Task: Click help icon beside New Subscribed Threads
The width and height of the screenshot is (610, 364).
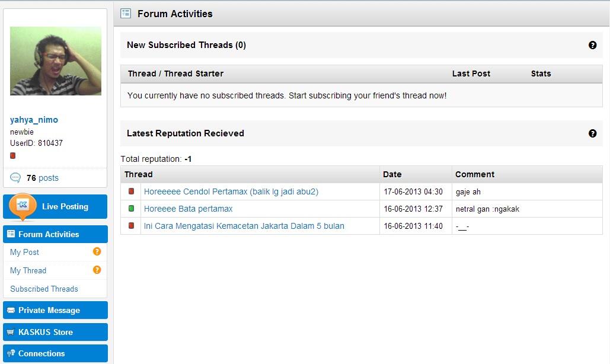Action: pyautogui.click(x=592, y=45)
